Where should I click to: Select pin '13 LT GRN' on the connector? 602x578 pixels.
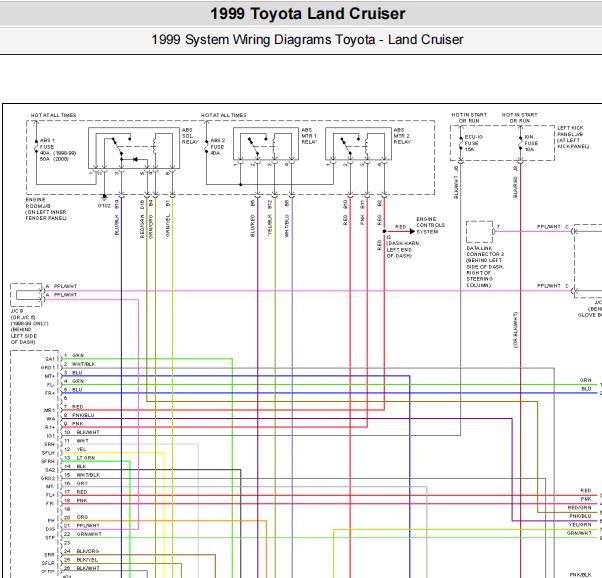pos(79,458)
